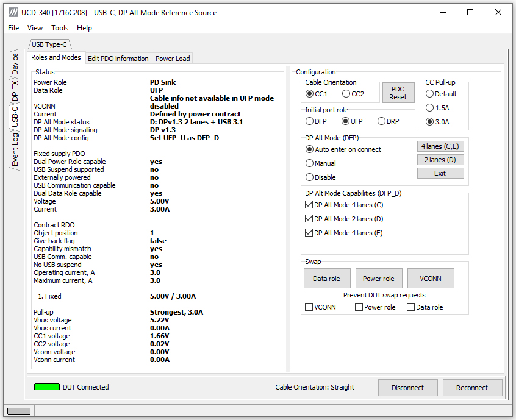Click the PDC Reset button
This screenshot has width=516, height=420.
point(398,93)
